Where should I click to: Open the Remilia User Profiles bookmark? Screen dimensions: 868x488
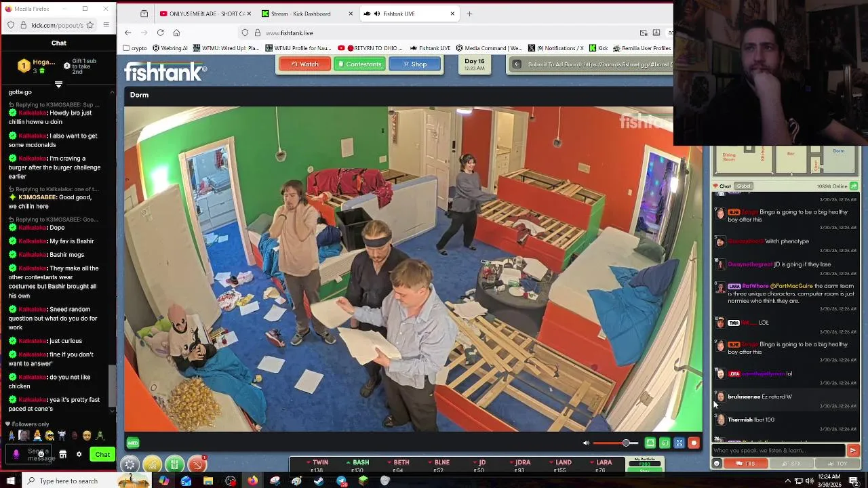(x=642, y=48)
